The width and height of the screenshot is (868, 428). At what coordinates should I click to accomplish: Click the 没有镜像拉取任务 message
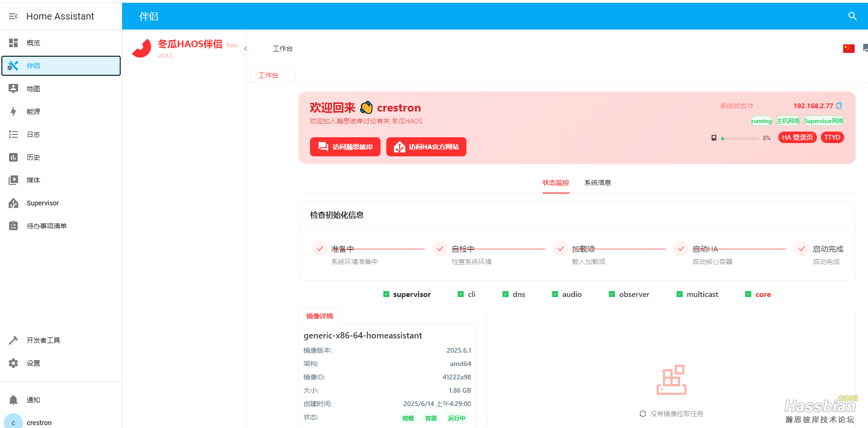click(677, 414)
